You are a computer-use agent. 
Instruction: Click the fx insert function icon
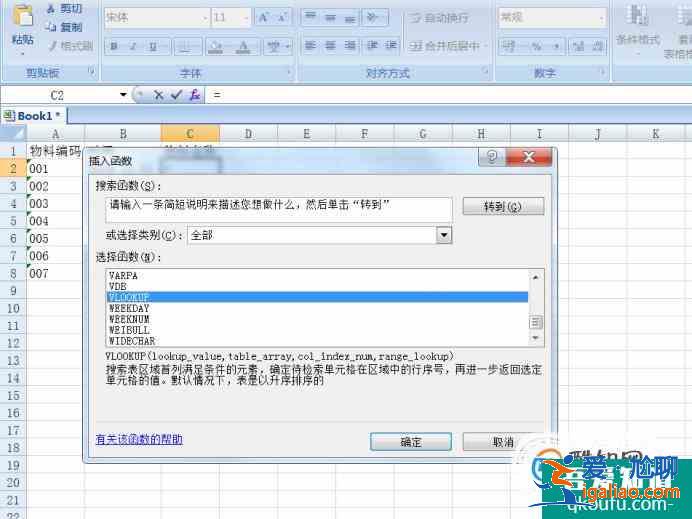[195, 94]
